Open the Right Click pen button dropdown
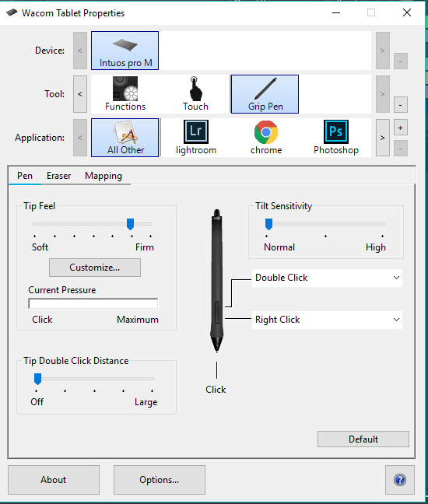This screenshot has width=428, height=504. 327,320
